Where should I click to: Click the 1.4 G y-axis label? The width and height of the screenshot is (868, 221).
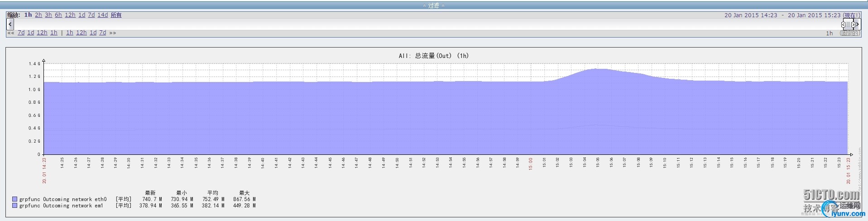tap(35, 64)
